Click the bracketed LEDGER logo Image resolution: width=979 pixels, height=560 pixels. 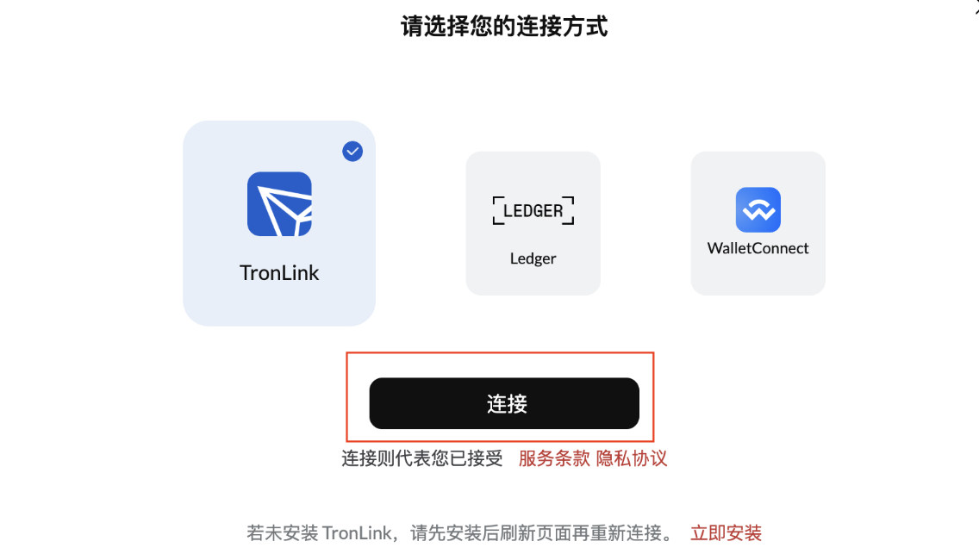click(533, 210)
